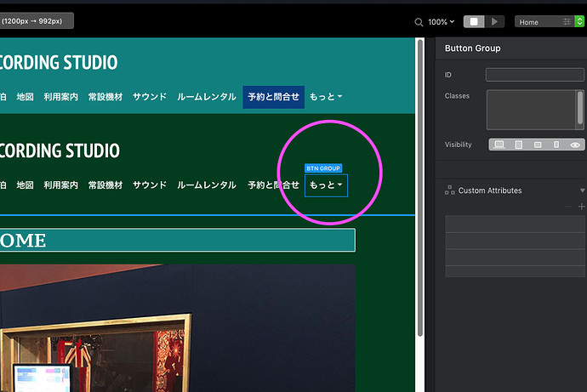The width and height of the screenshot is (587, 392).
Task: Focus the Classes text box
Action: (x=531, y=110)
